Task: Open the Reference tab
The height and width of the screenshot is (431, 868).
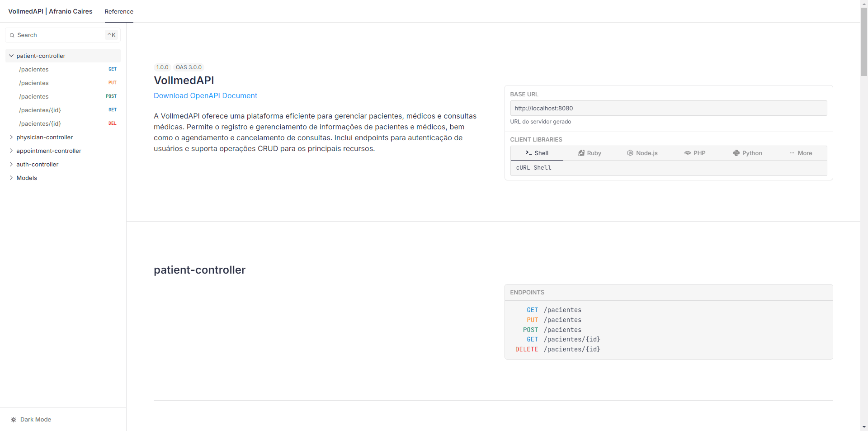Action: point(119,12)
